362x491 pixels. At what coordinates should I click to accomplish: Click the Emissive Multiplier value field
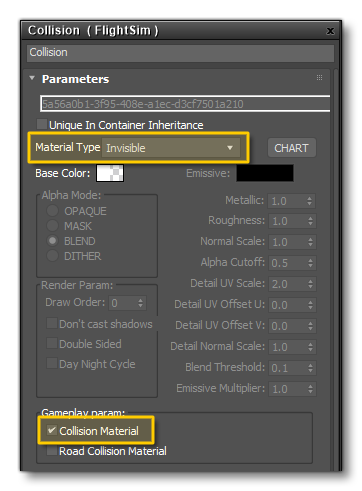pos(287,389)
